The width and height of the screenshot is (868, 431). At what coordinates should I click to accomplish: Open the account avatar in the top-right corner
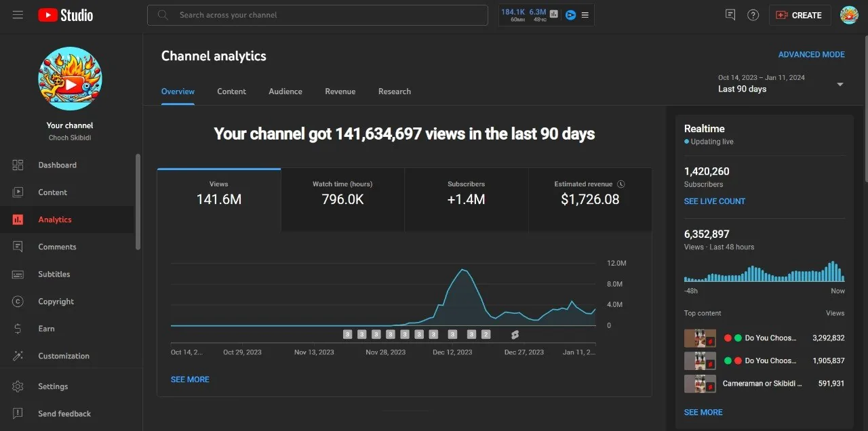[849, 15]
